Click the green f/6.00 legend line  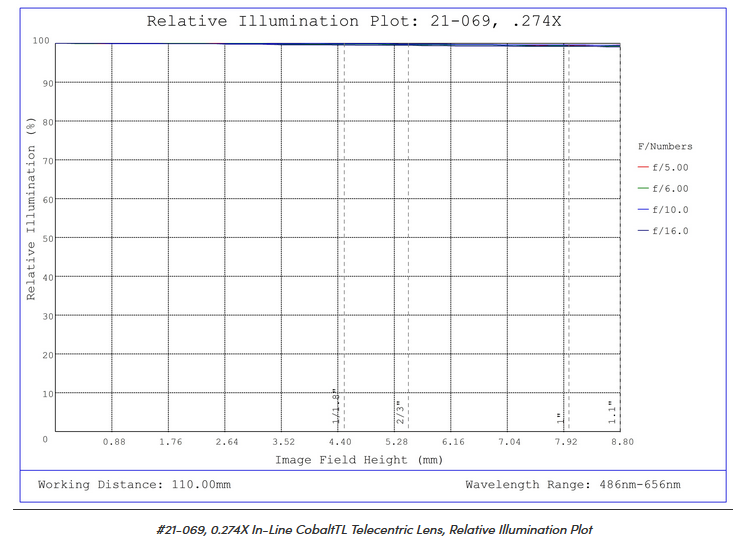(643, 188)
